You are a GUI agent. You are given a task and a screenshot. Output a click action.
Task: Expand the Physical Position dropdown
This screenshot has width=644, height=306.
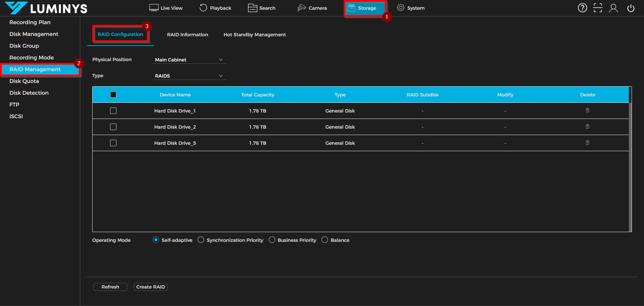(x=189, y=60)
